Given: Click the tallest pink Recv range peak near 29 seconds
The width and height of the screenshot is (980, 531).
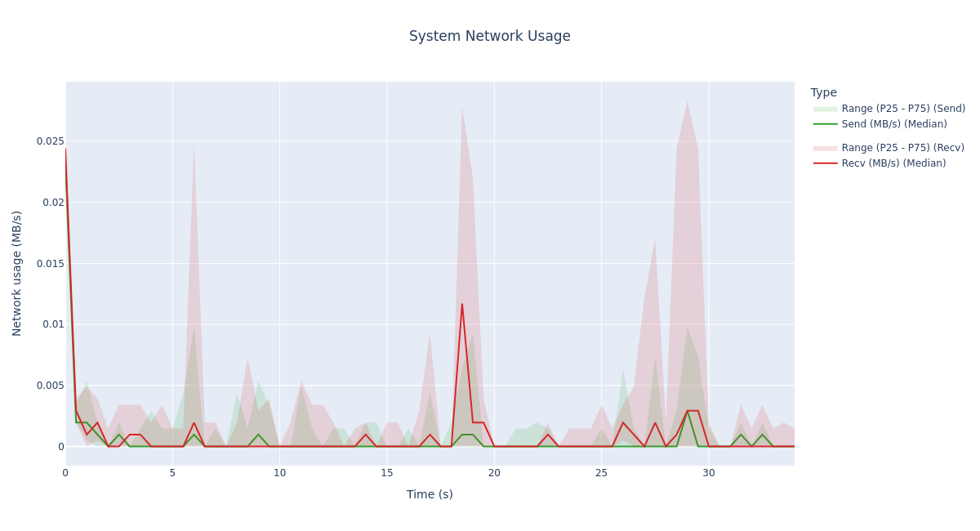Looking at the screenshot, I should pyautogui.click(x=687, y=103).
